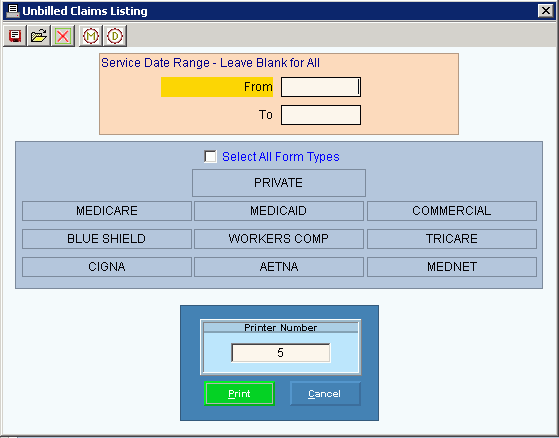Focus the From date field
Screen dimensions: 559x438
pos(321,87)
